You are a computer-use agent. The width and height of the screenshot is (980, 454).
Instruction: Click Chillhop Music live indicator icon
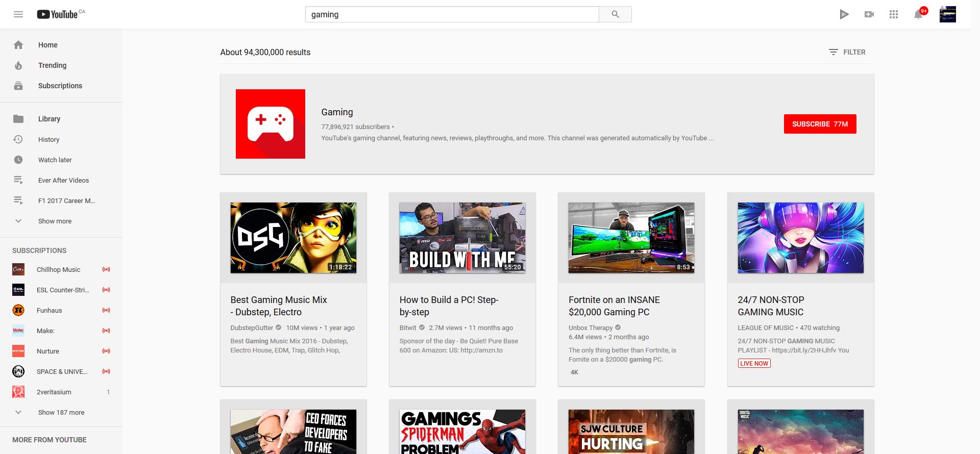106,269
